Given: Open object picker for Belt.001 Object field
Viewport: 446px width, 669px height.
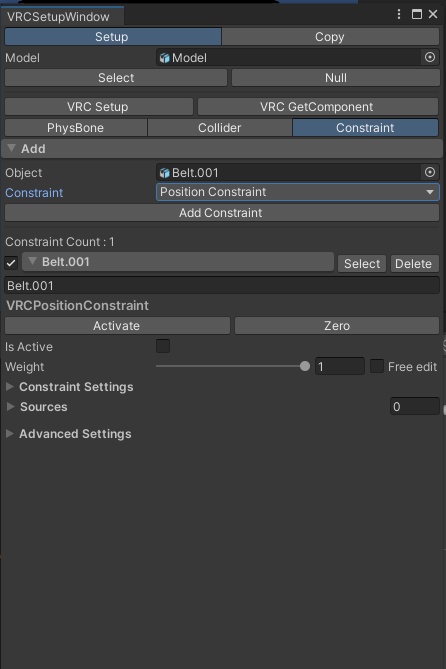Looking at the screenshot, I should [430, 172].
